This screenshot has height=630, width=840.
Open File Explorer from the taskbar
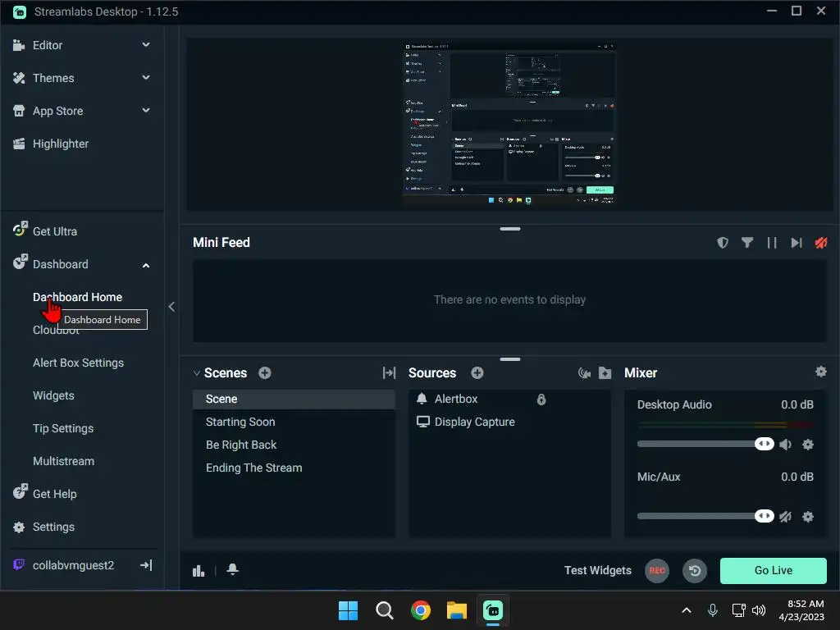click(x=457, y=610)
